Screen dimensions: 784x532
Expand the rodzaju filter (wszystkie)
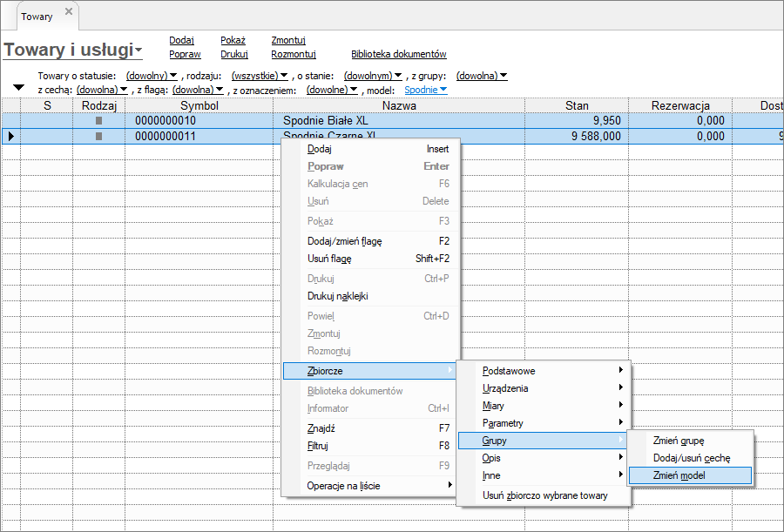point(260,76)
